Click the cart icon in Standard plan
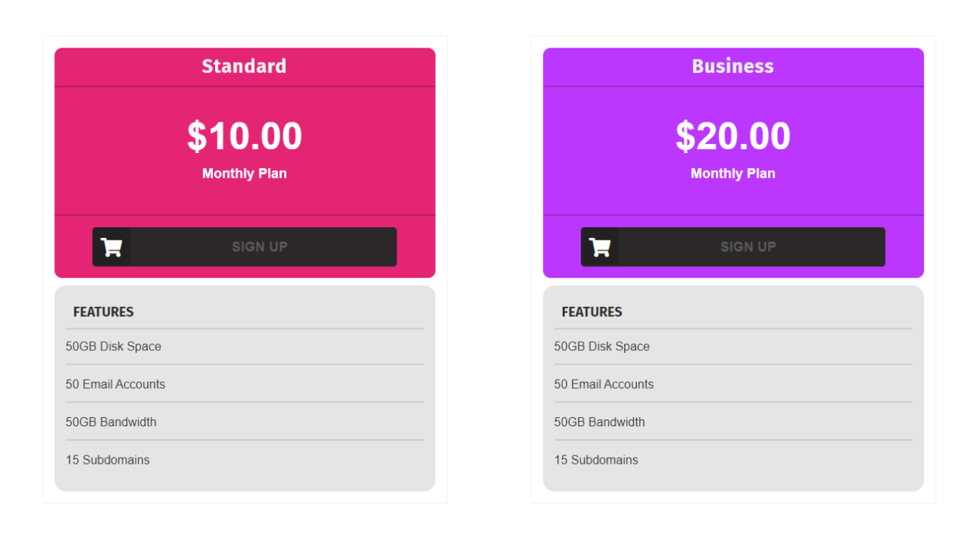Screen dimensions: 980x551 [x=112, y=247]
